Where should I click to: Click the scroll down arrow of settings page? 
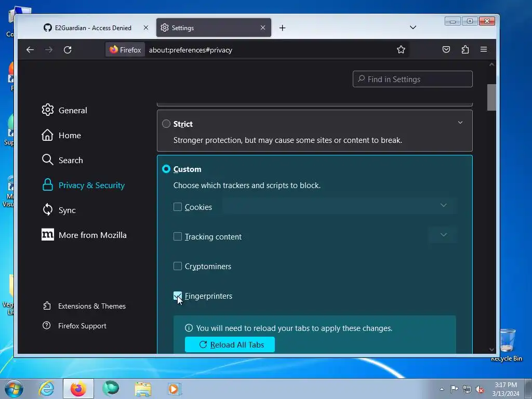coord(491,350)
